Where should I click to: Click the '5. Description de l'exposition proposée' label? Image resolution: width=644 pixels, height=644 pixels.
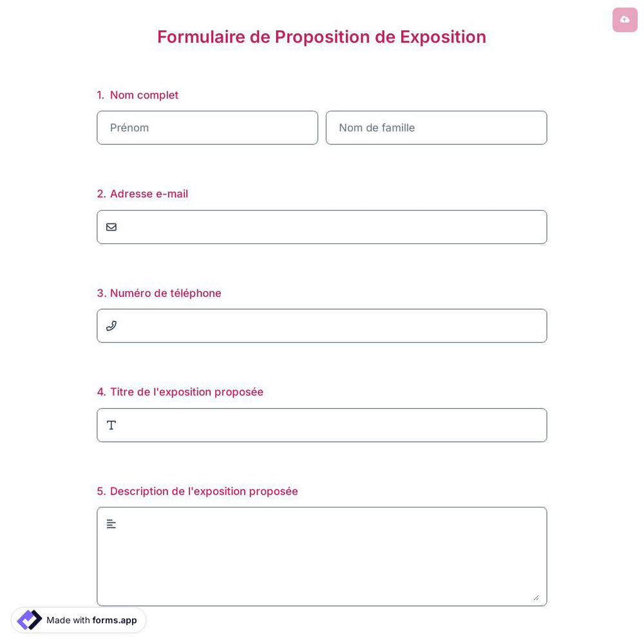point(197,491)
